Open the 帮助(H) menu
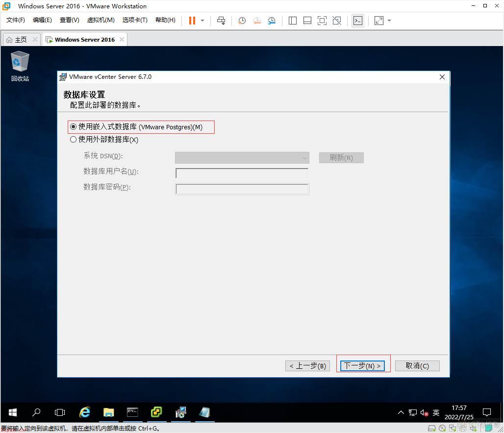504x433 pixels. tap(165, 20)
